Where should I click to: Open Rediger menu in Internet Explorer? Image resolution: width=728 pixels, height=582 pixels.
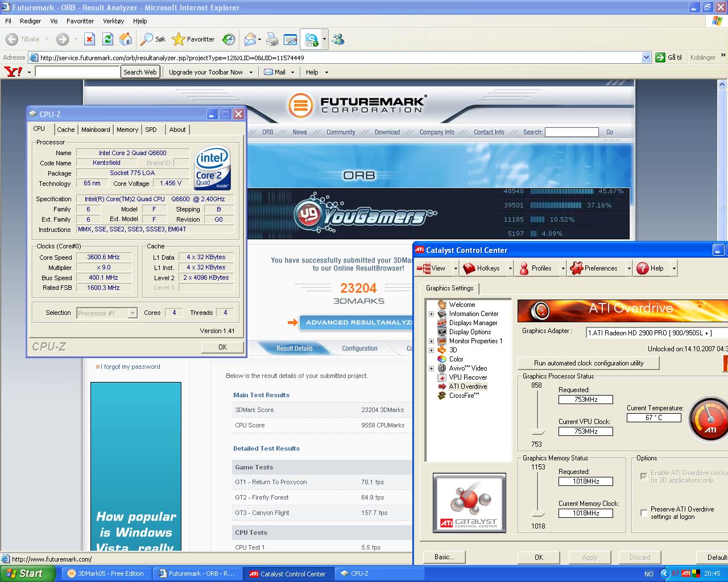click(30, 21)
